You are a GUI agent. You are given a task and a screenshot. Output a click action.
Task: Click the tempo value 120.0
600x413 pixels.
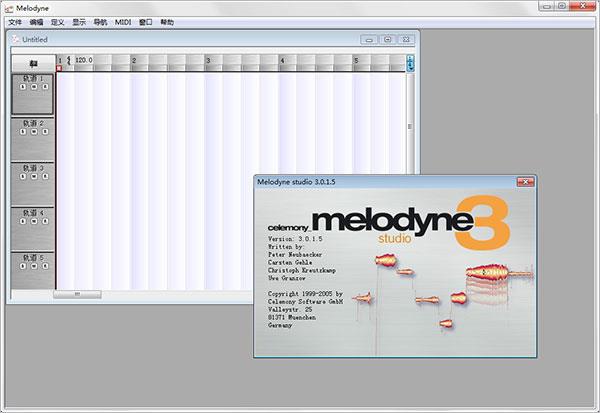click(83, 60)
